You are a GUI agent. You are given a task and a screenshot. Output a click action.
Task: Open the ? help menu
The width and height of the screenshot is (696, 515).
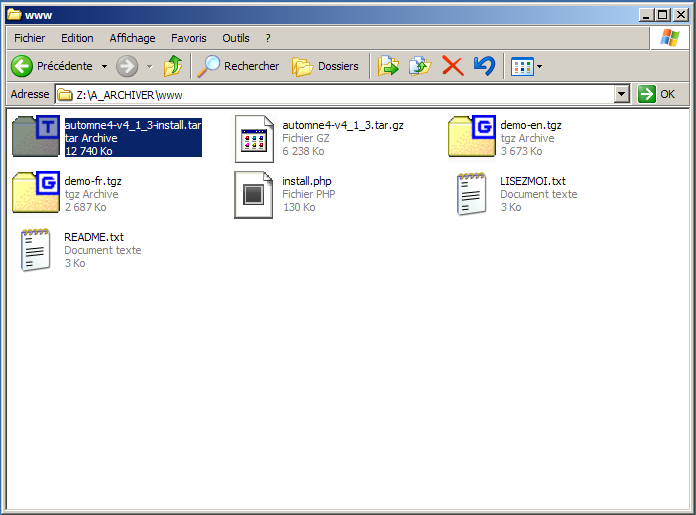pos(268,38)
